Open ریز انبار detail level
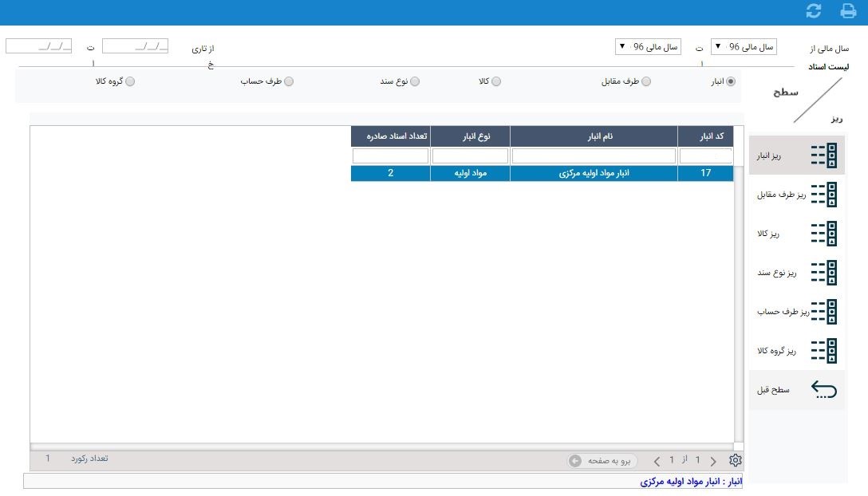The image size is (868, 496). 796,155
